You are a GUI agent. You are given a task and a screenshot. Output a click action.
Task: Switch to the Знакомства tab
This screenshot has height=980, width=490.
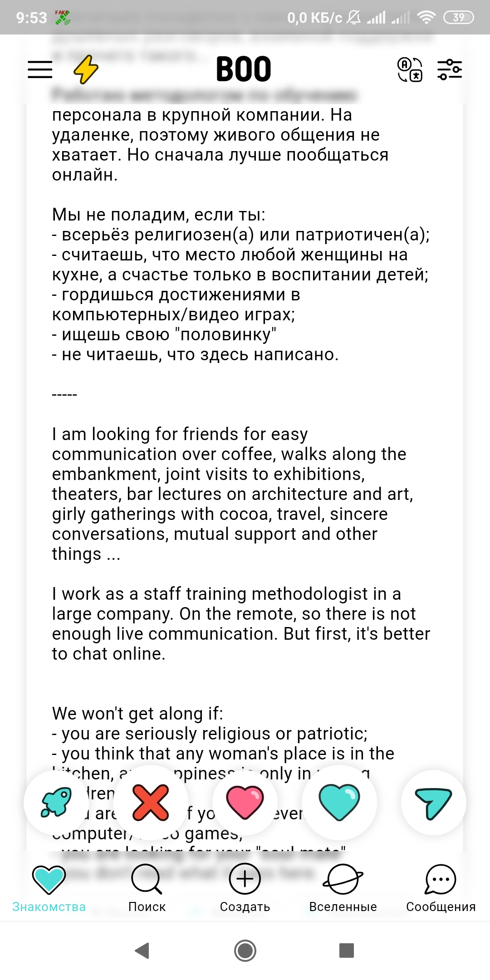coord(49,888)
